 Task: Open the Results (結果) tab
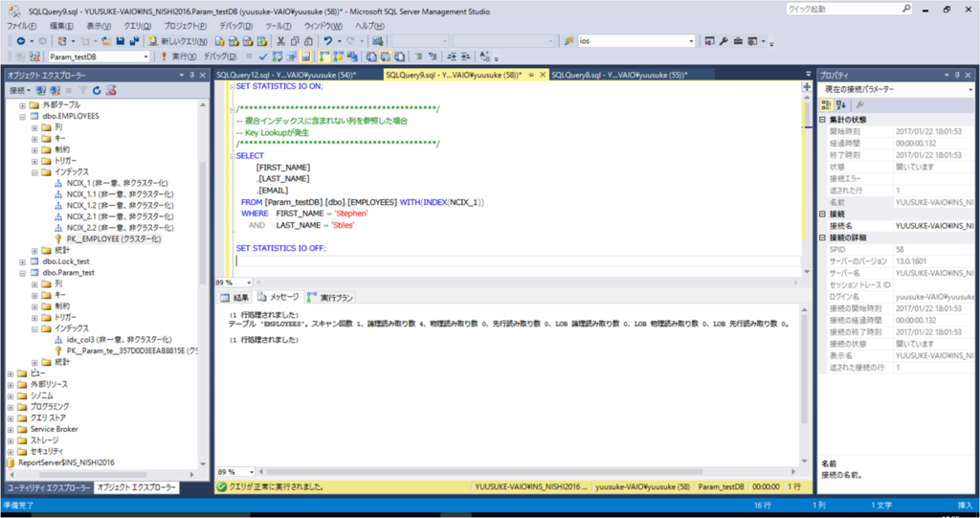point(234,298)
